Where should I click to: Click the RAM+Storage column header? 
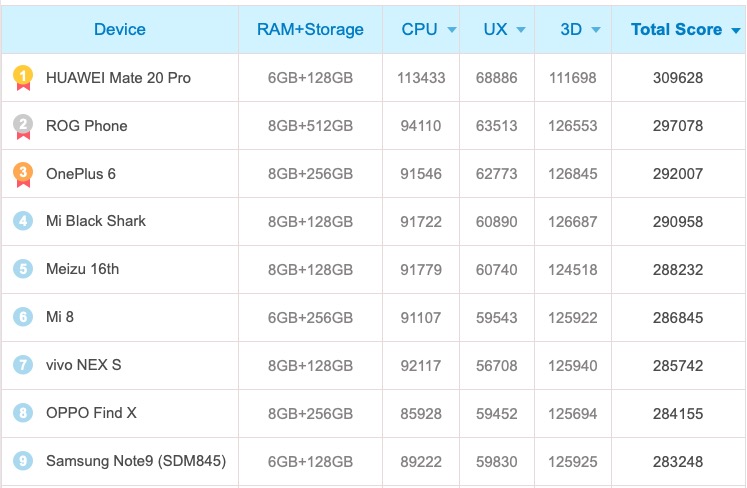tap(310, 29)
